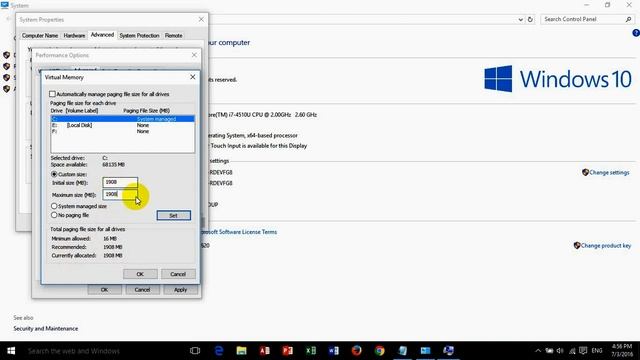Screen dimensions: 640x360
Task: Click the taskbar icon right of Chrome
Action: [x=402, y=351]
